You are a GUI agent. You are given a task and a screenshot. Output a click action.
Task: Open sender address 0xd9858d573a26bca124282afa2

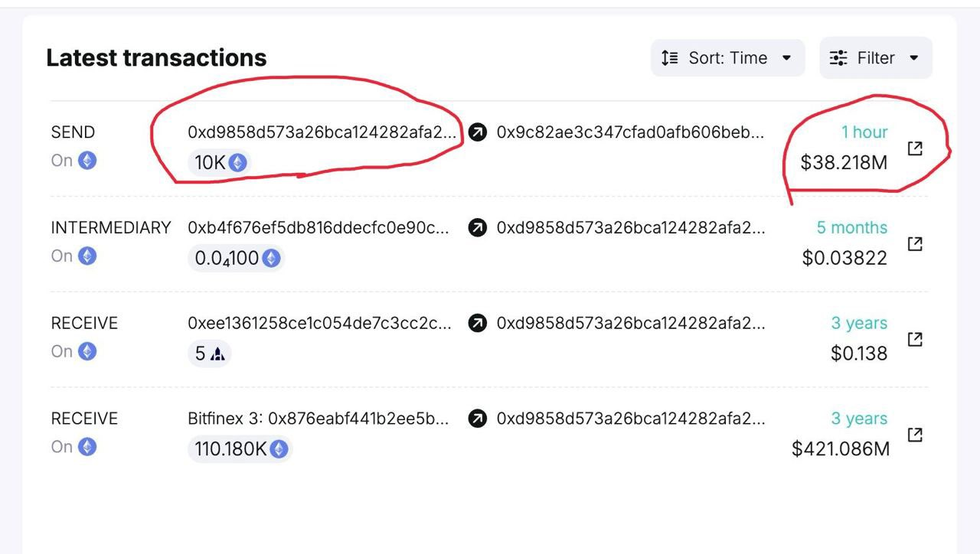[322, 132]
